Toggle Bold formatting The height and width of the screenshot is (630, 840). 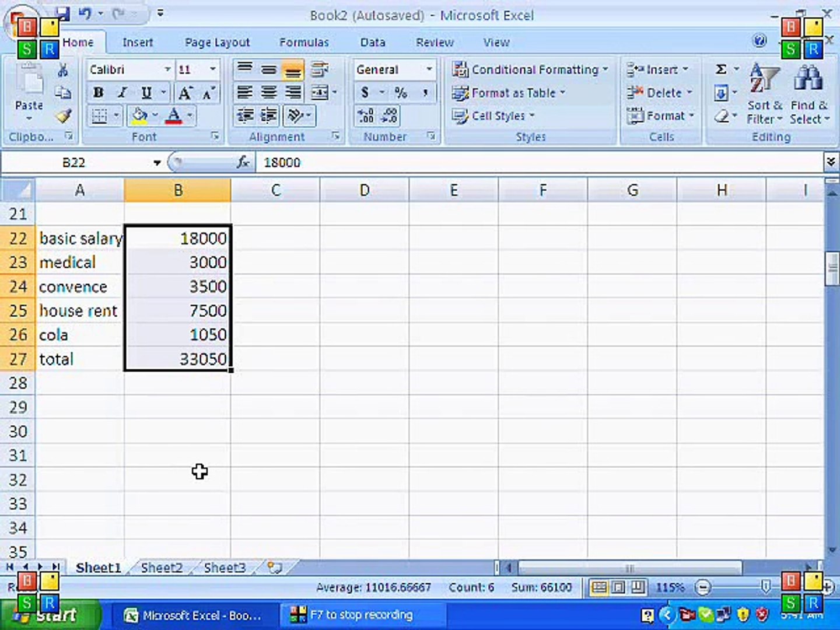99,93
